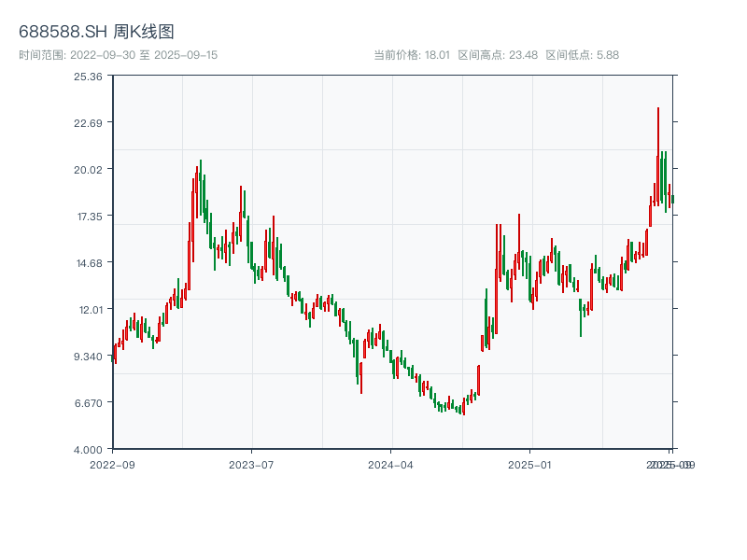Click the x-axis label 2022-09
This screenshot has height=560, width=747.
click(x=112, y=465)
